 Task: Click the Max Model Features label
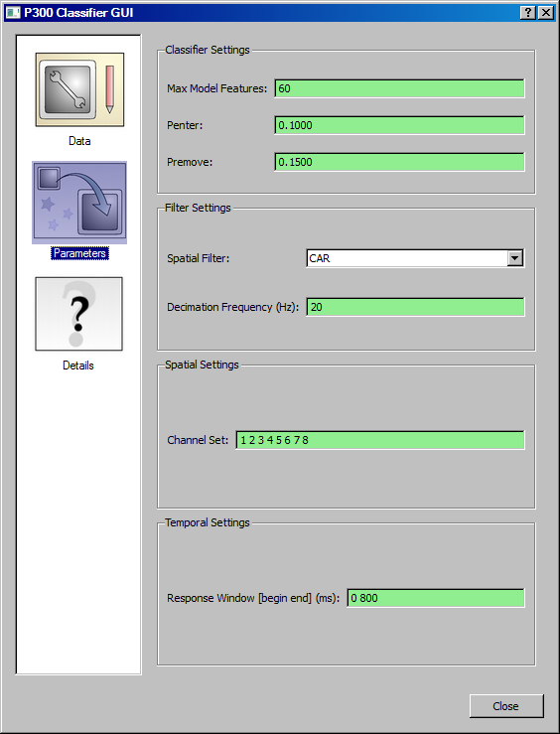click(217, 88)
